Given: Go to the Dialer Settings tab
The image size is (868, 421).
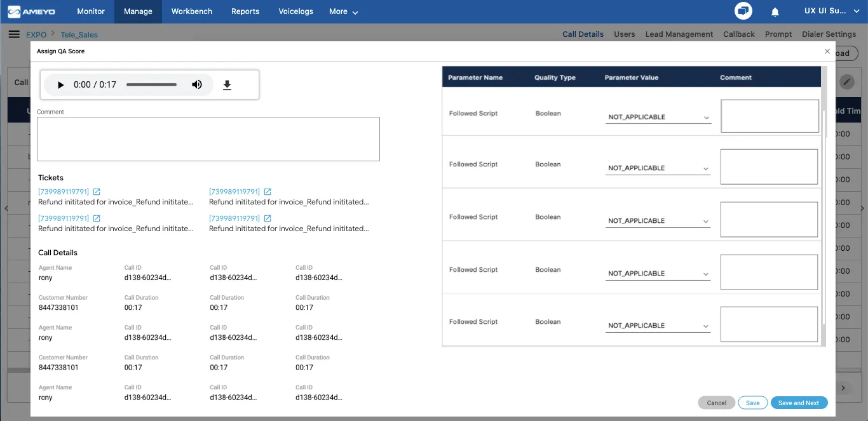Looking at the screenshot, I should pyautogui.click(x=829, y=34).
